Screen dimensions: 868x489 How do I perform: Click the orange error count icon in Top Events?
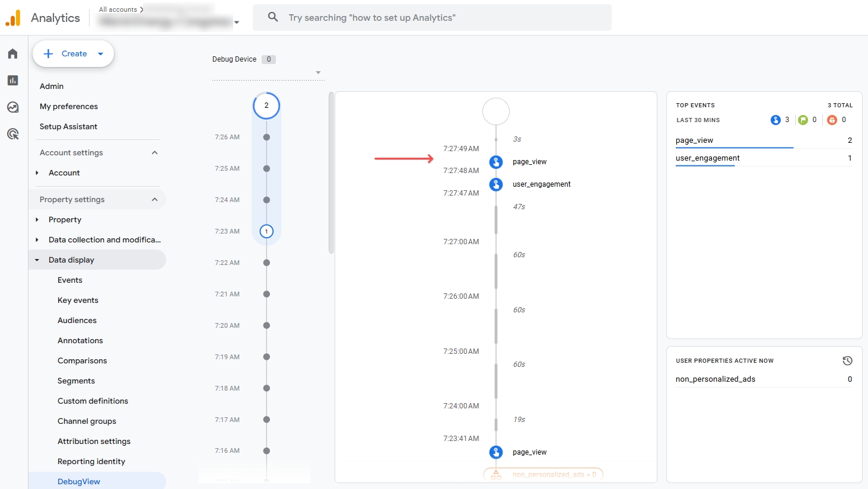[832, 120]
